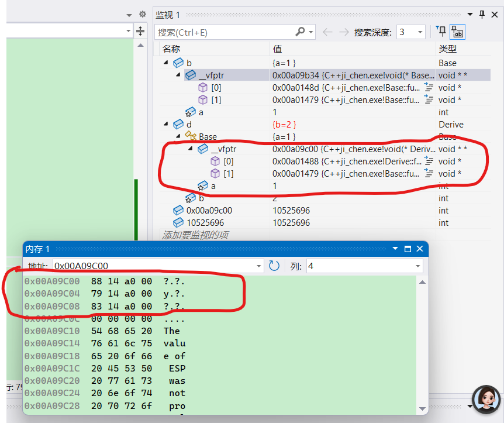Maximize the 内存 1 window
Image resolution: width=504 pixels, height=423 pixels.
(x=408, y=249)
